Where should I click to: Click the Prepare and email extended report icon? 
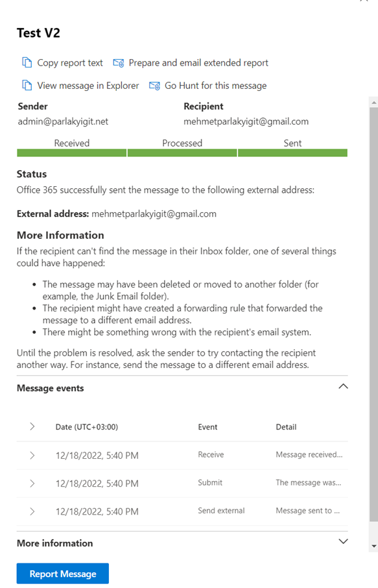pos(119,63)
